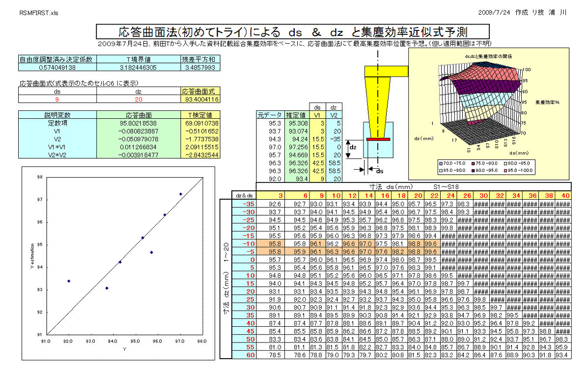
Task: Click the 定数項 coefficient 95.80218538
Action: coord(139,124)
